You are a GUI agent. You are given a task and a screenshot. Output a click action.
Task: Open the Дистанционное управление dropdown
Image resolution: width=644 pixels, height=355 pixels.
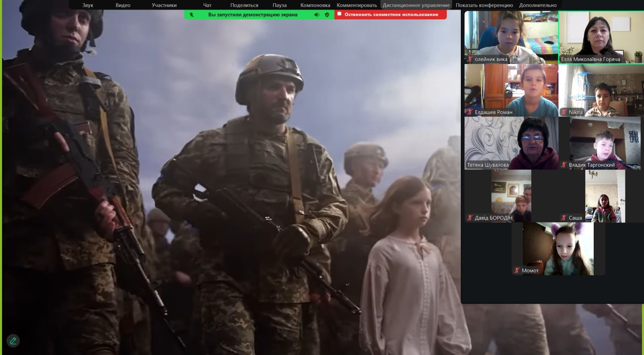pyautogui.click(x=416, y=5)
